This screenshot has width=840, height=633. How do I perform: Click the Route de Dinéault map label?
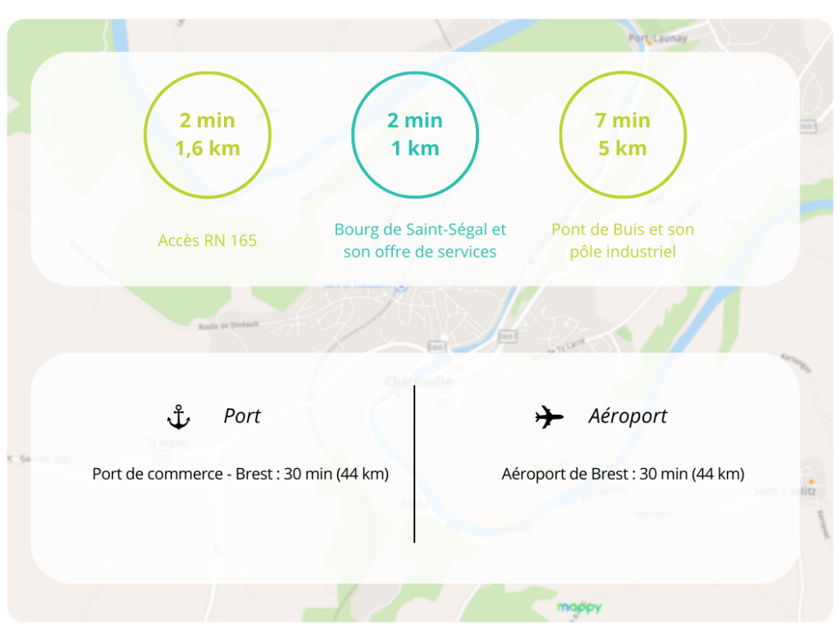click(x=229, y=326)
